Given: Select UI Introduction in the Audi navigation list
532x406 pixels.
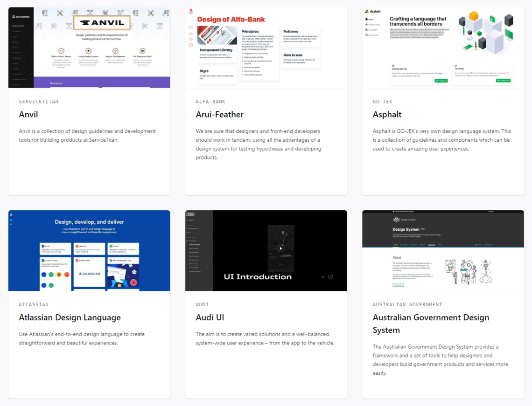Looking at the screenshot, I should [x=195, y=245].
